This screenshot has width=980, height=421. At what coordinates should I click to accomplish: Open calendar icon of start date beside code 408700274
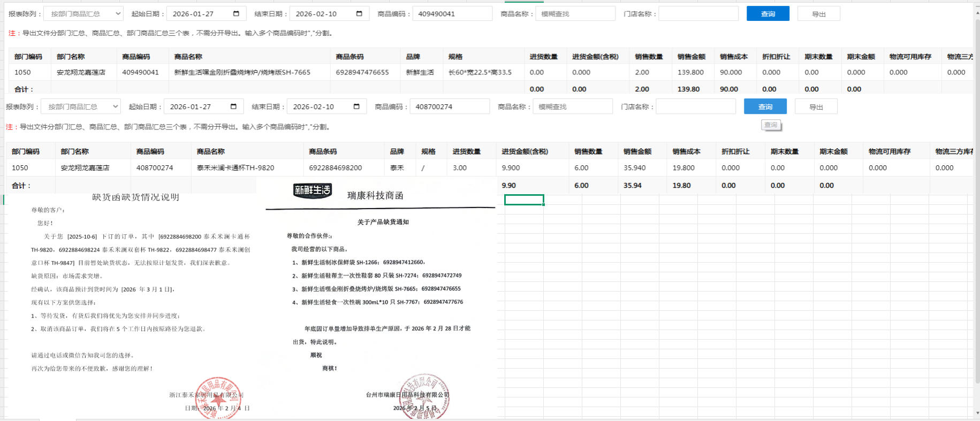233,106
